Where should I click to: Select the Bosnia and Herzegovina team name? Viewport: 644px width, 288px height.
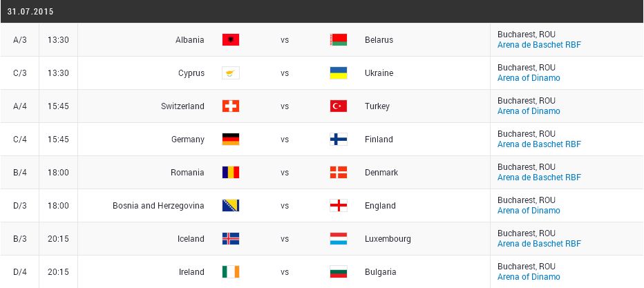(158, 206)
